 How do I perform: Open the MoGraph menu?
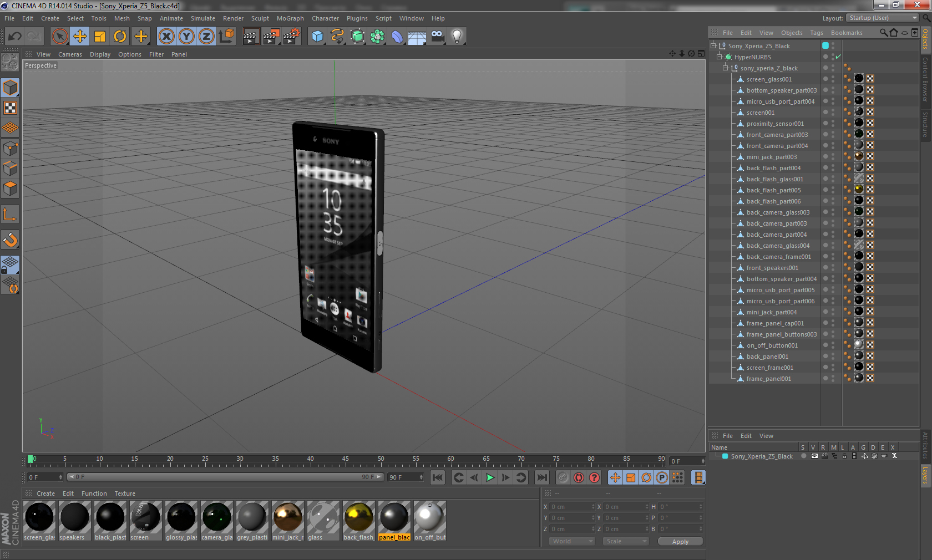pyautogui.click(x=290, y=18)
